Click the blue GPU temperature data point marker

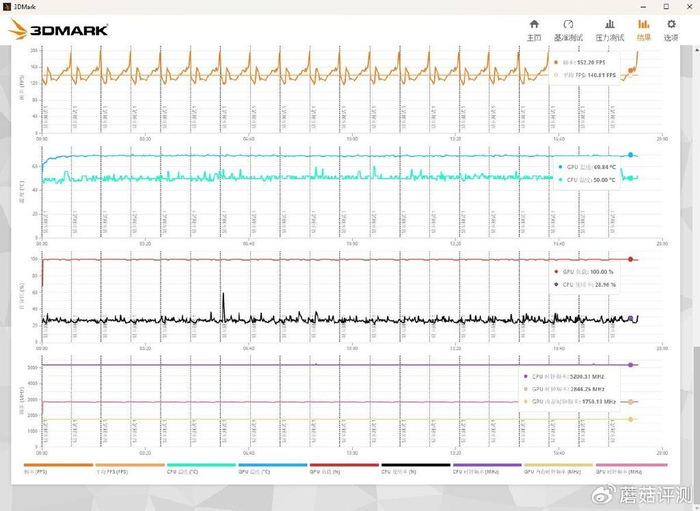point(630,155)
